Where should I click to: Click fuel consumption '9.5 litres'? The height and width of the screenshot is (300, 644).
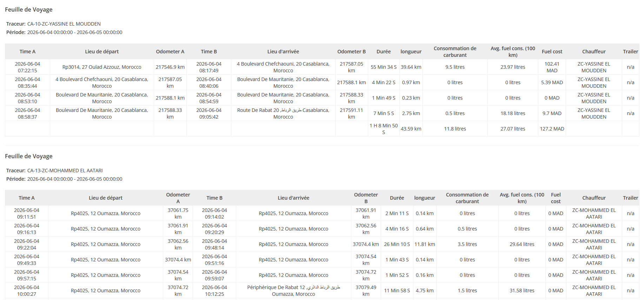[x=455, y=67]
